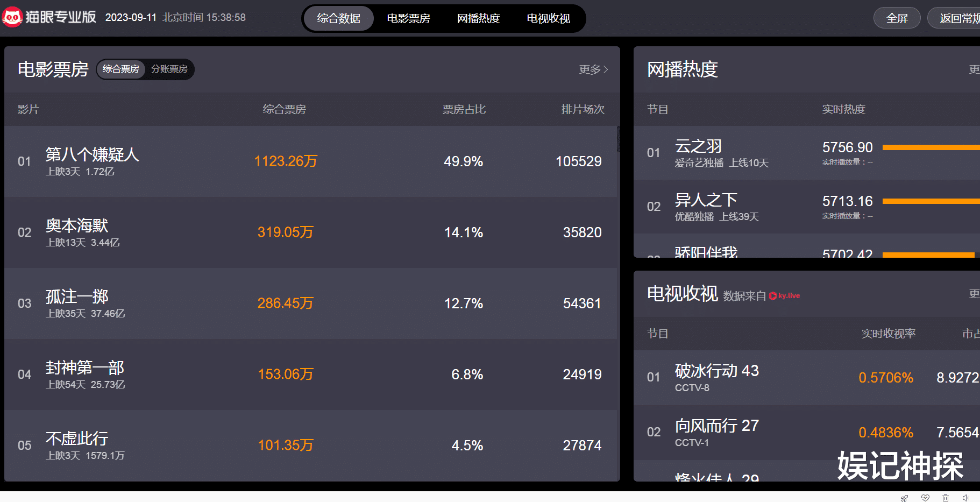980x502 pixels.
Task: Click the real-time heat value 5713.16
Action: 848,201
